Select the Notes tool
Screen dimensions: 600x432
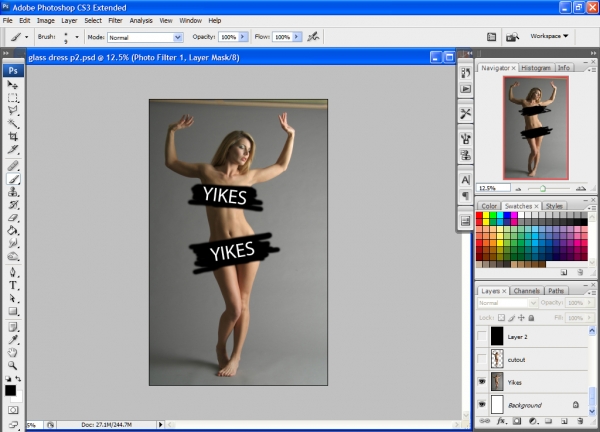click(13, 327)
